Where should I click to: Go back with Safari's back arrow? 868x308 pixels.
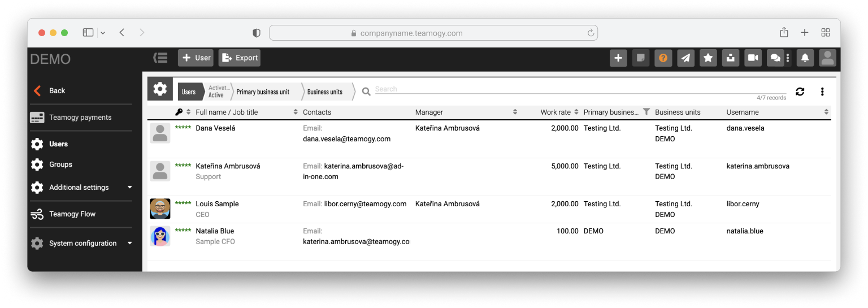point(122,33)
